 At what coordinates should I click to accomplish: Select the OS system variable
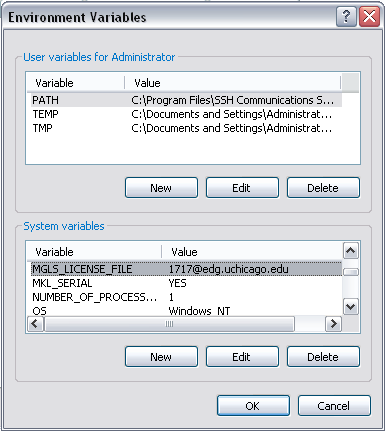tap(39, 311)
